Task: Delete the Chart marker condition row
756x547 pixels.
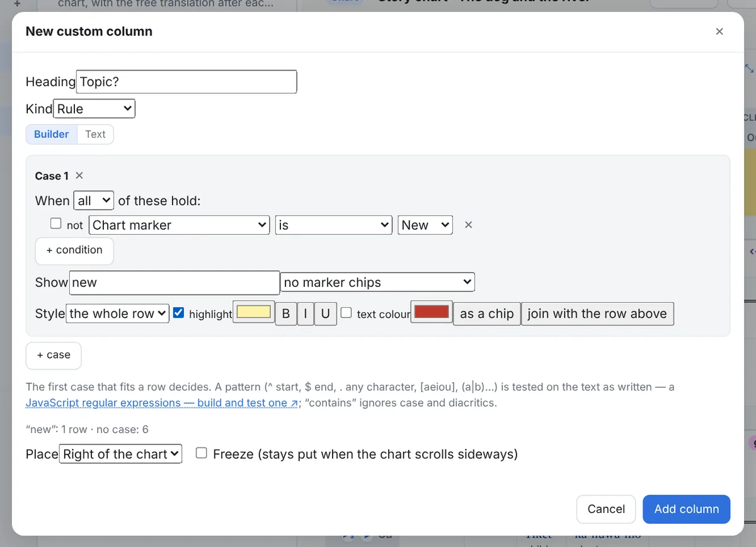Action: [468, 225]
